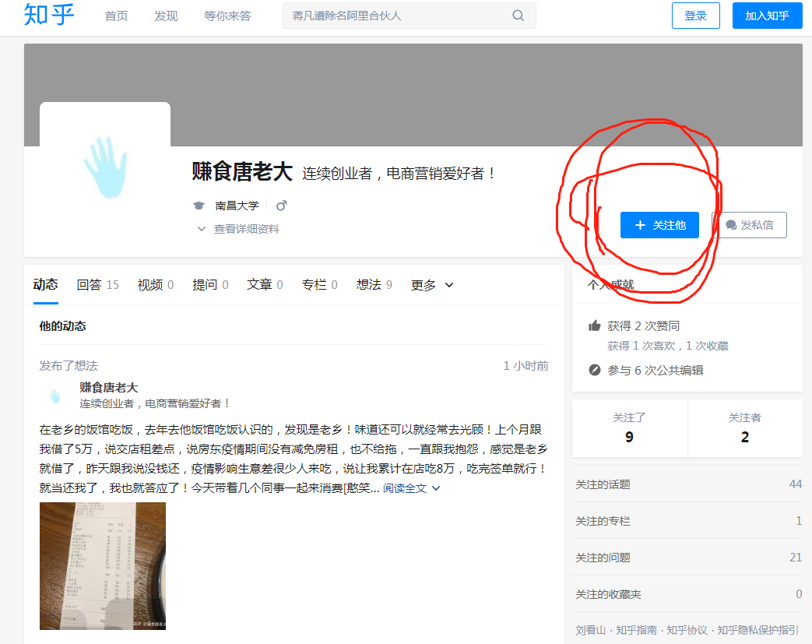Click 获得 1 次喜欢，1 次收藏 text

pos(667,346)
